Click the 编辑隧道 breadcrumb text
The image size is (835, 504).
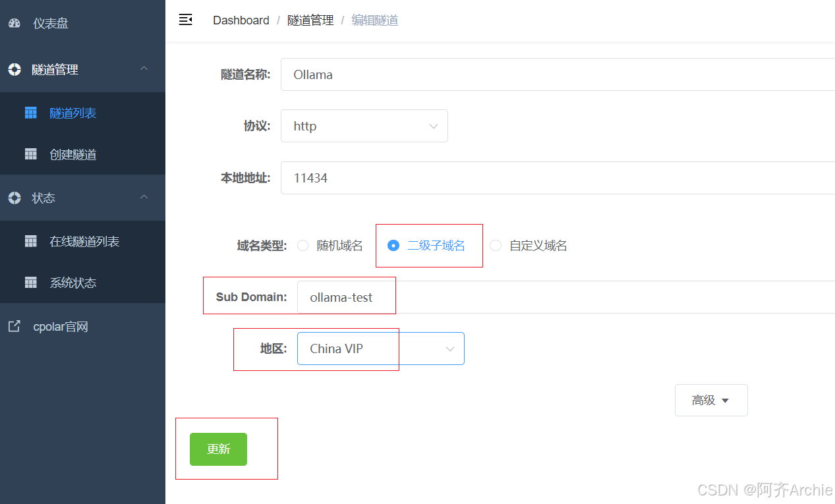coord(375,20)
